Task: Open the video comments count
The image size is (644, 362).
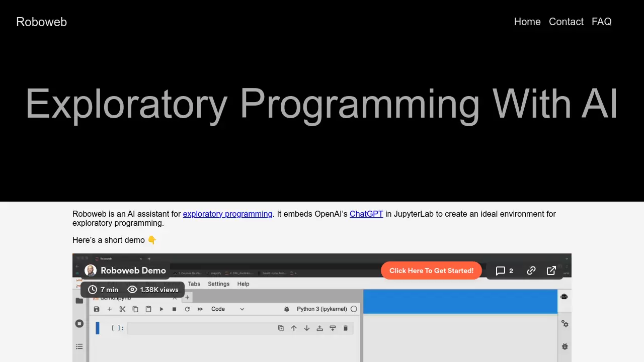Action: pyautogui.click(x=505, y=270)
